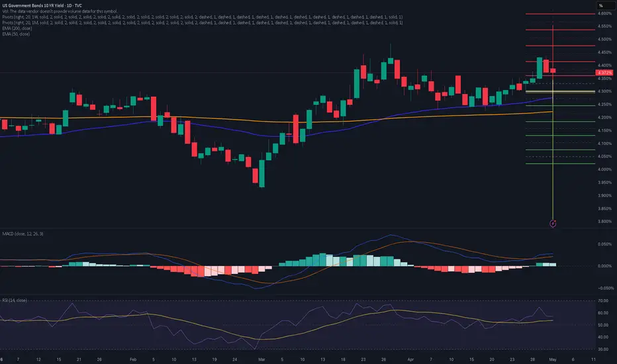
Task: Click the 4.300% price axis label
Action: pos(604,91)
